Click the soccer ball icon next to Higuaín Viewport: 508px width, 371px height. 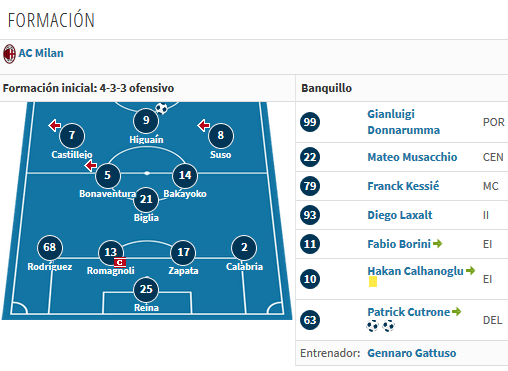point(162,108)
